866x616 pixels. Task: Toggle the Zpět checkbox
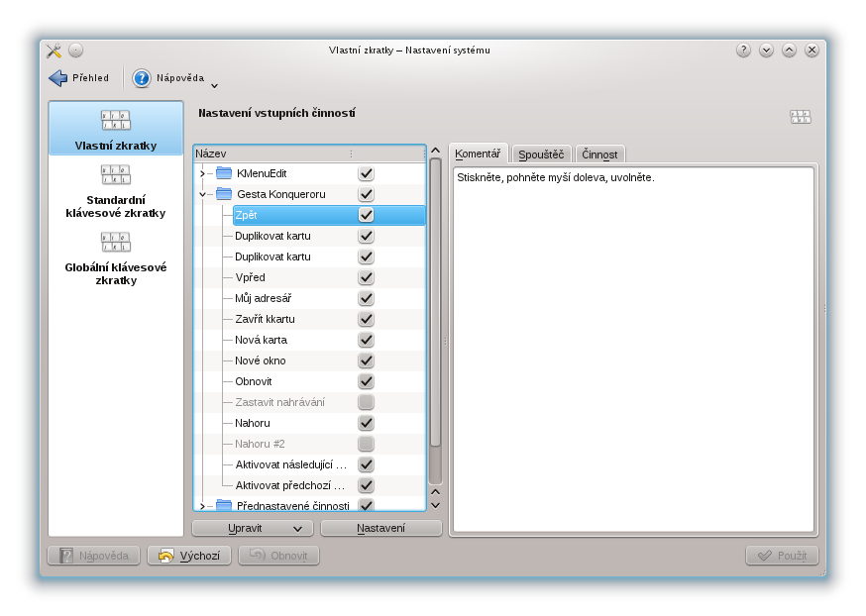pyautogui.click(x=367, y=215)
